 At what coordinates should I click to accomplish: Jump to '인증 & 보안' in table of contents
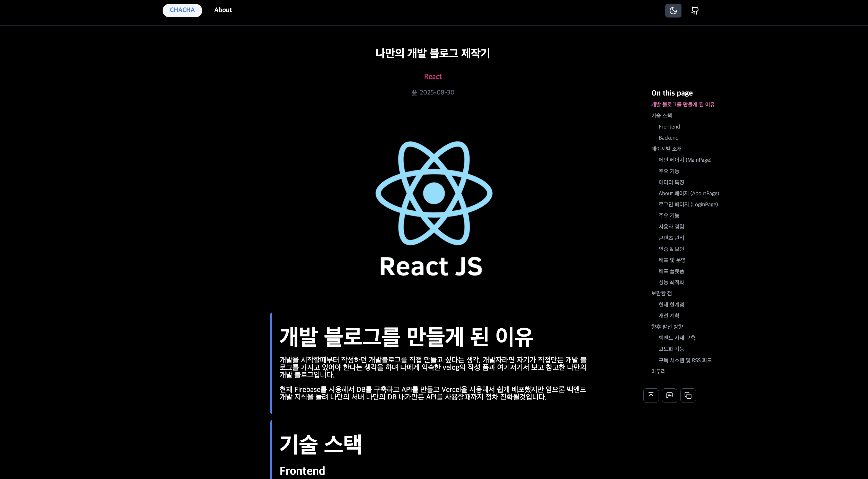671,249
